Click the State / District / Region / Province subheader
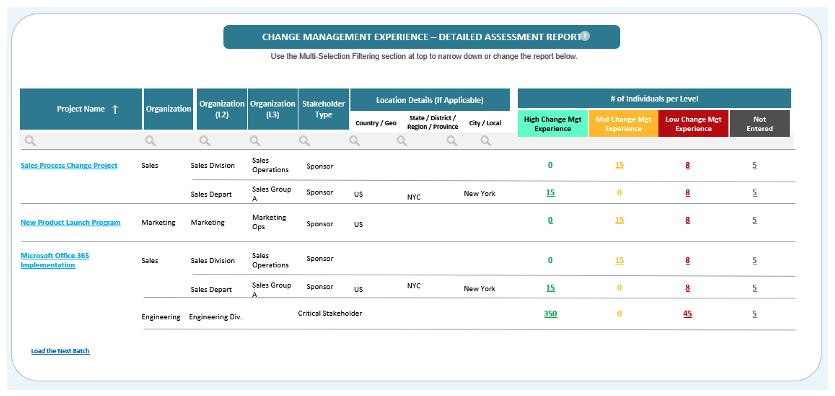Image resolution: width=835 pixels, height=396 pixels. [x=432, y=123]
